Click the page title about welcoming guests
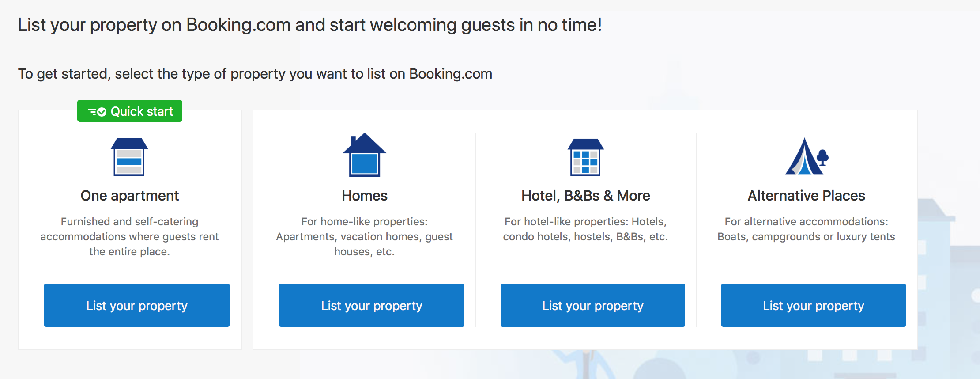 click(x=310, y=25)
